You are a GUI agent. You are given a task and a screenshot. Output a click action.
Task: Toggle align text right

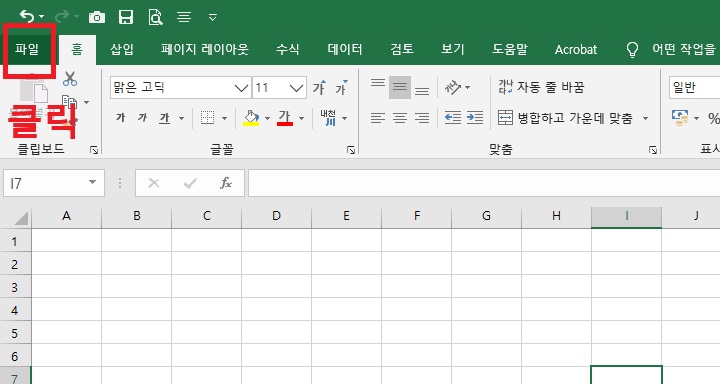(x=422, y=118)
